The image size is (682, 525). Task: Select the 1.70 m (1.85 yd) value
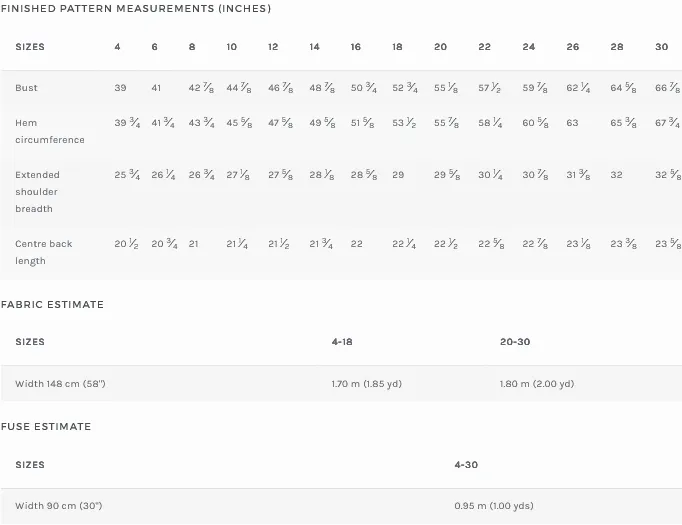point(367,384)
